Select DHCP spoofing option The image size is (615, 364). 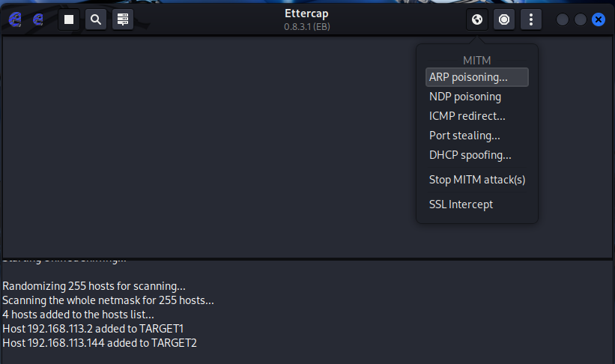[470, 155]
